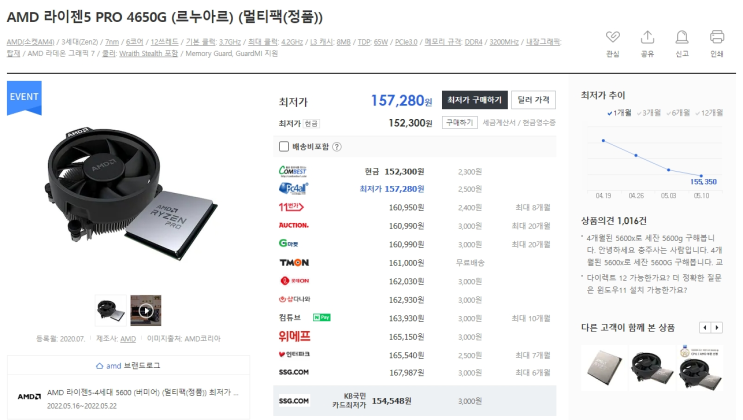Screen dimensions: 743x420
Task: Open the Pc4all seller logo
Action: [x=293, y=188]
